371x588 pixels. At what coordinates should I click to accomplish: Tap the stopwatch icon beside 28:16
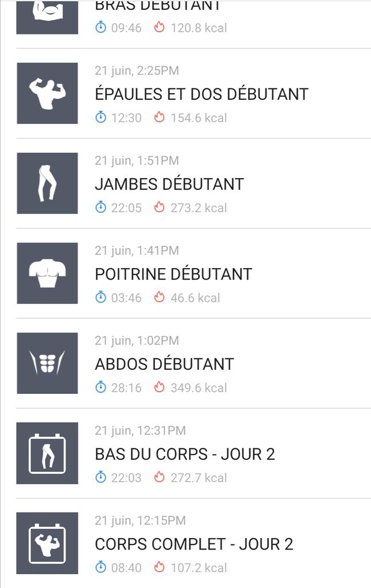pos(101,388)
